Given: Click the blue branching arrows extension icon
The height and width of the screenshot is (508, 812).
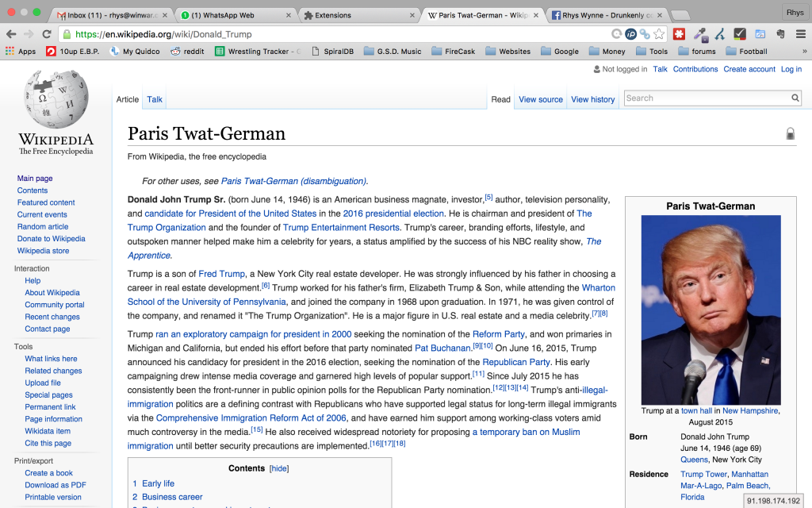Looking at the screenshot, I should point(720,34).
